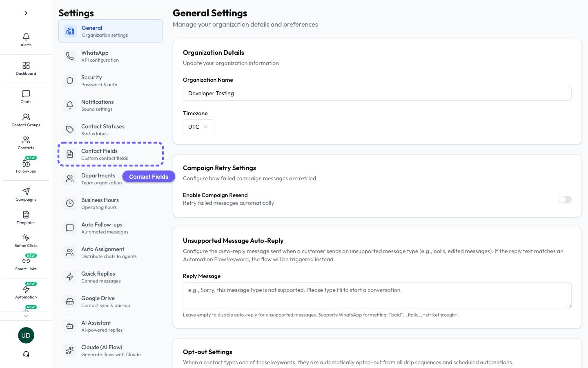Click the Google Drive storage icon
This screenshot has height=368, width=588.
click(x=70, y=301)
